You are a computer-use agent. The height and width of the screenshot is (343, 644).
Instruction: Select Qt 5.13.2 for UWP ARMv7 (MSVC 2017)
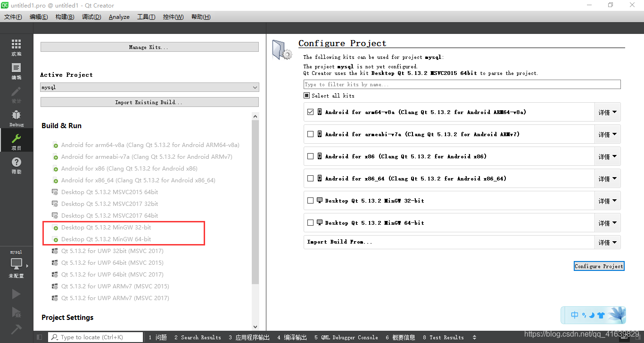(x=110, y=298)
